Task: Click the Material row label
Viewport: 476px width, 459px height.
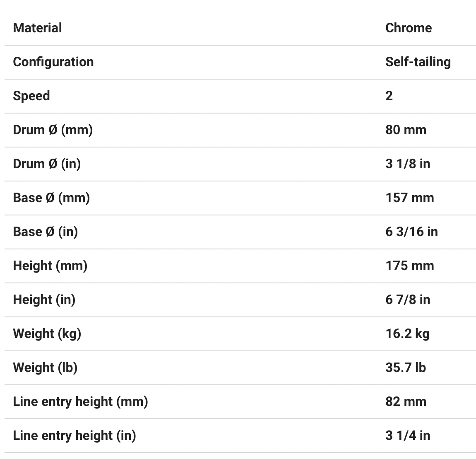Action: coord(37,28)
